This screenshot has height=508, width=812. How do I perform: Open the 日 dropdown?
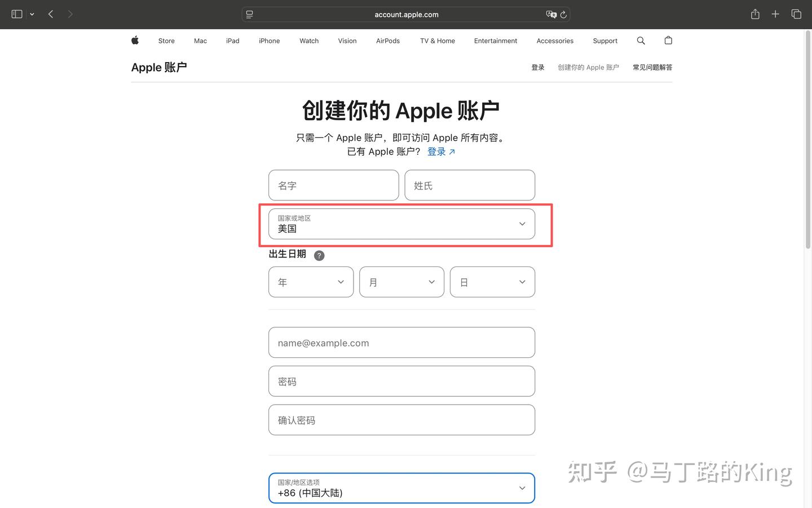pyautogui.click(x=492, y=282)
